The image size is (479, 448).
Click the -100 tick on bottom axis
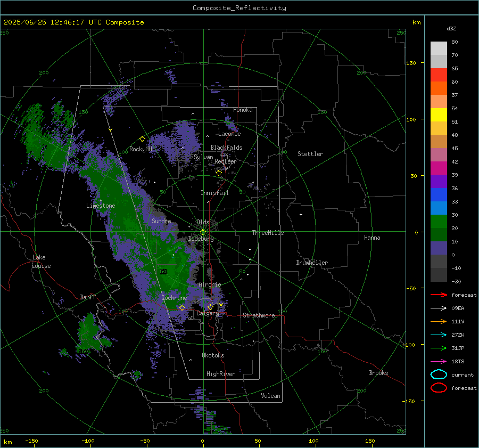(88, 441)
